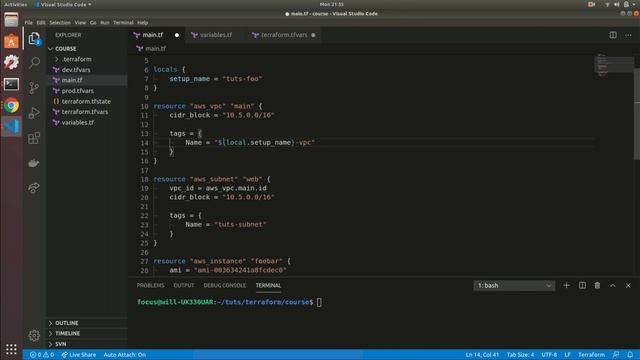Screen dimensions: 640x360
Task: Open the Help menu
Action: click(142, 22)
